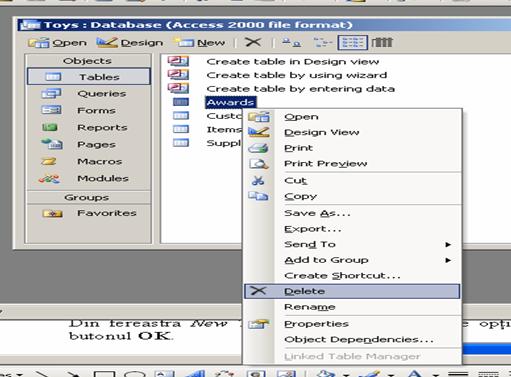This screenshot has width=511, height=377.
Task: Select Tables in Objects pane
Action: (x=89, y=77)
